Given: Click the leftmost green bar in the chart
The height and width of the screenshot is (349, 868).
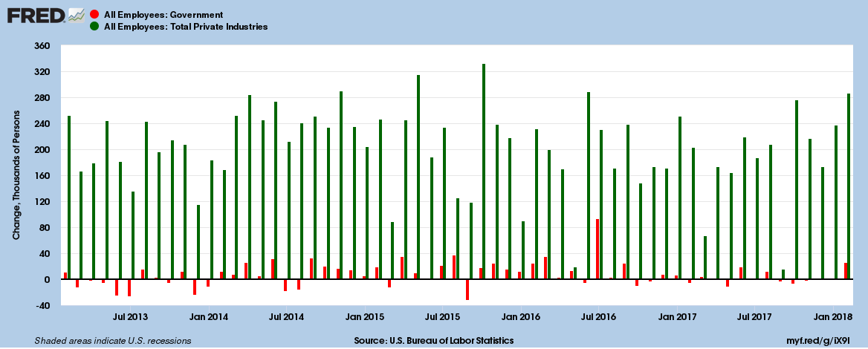Looking at the screenshot, I should coord(69,198).
